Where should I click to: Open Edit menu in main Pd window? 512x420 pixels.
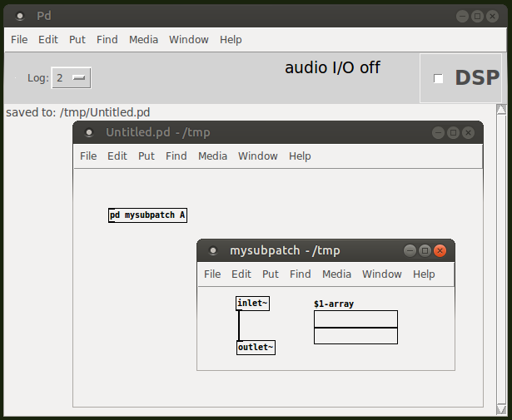tap(48, 39)
